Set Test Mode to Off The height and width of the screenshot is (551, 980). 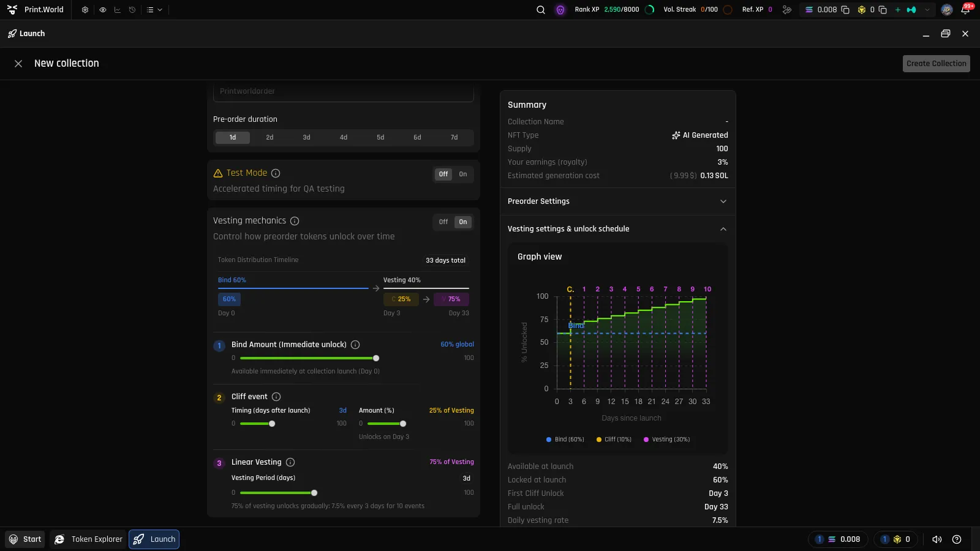click(x=443, y=174)
